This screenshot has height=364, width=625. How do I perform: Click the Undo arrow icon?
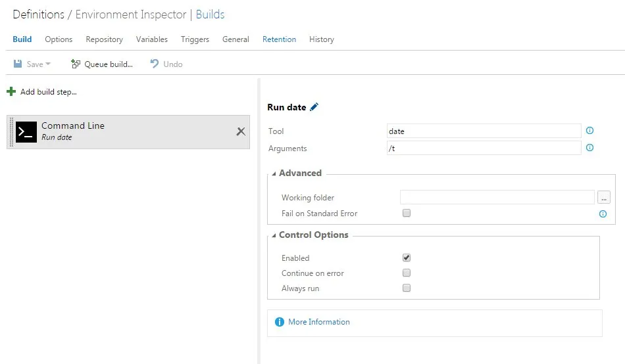coord(155,64)
